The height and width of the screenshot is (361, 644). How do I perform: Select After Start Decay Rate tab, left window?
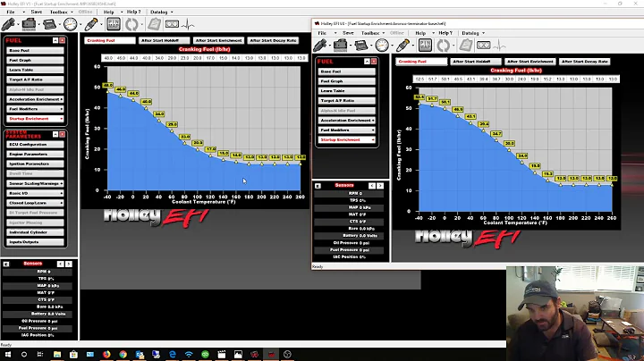pos(273,40)
